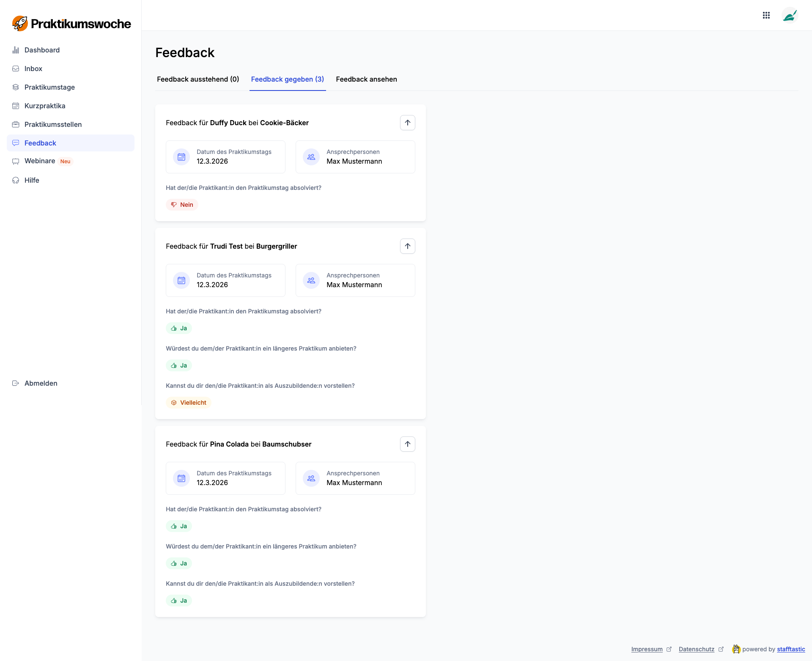The image size is (812, 661).
Task: Open Kurzpraktika in sidebar
Action: (x=45, y=106)
